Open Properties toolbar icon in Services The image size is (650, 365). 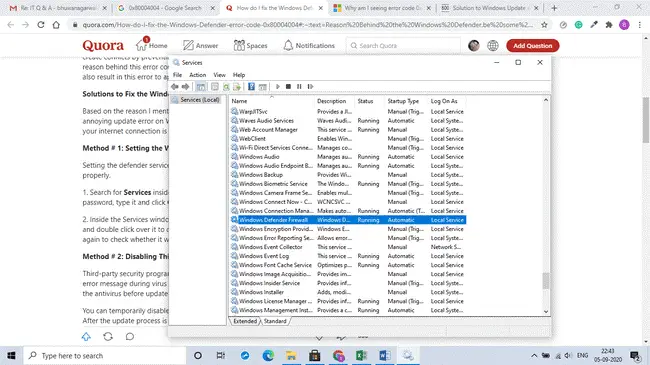click(214, 86)
